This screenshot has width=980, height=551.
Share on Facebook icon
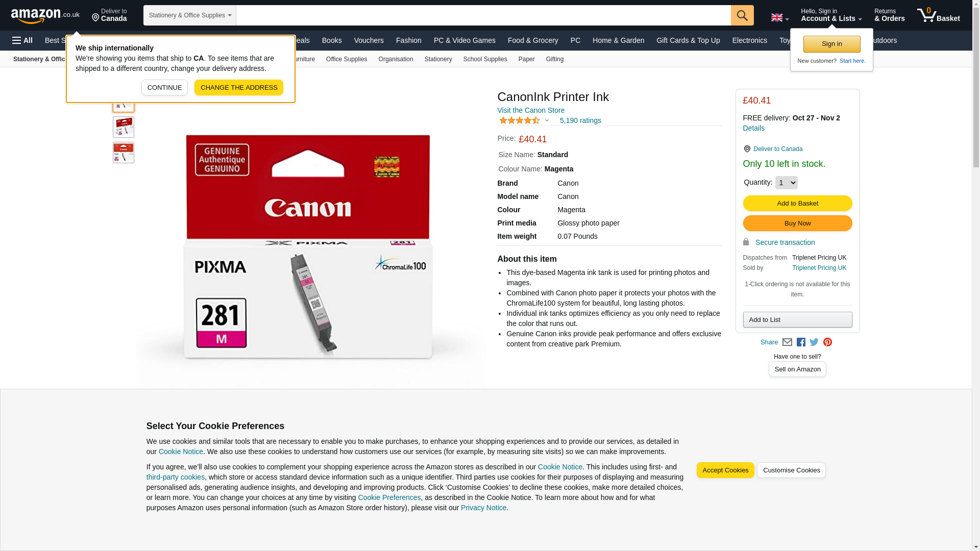(801, 342)
